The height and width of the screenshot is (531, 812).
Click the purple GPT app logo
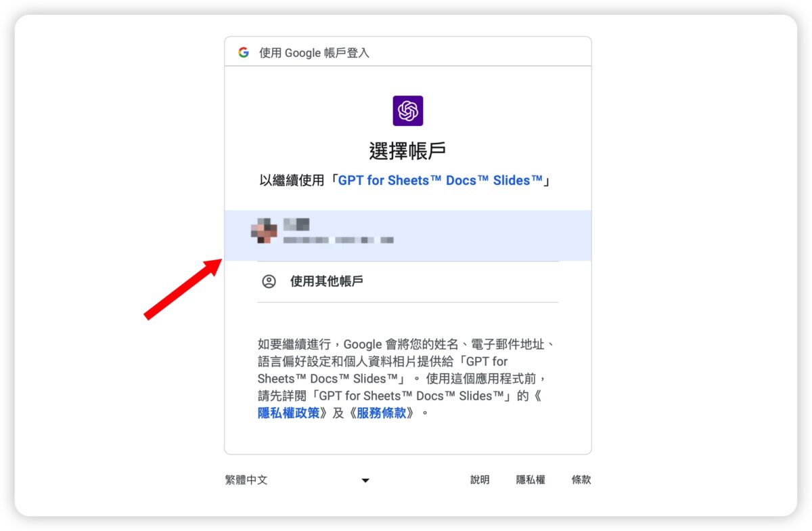(x=408, y=110)
